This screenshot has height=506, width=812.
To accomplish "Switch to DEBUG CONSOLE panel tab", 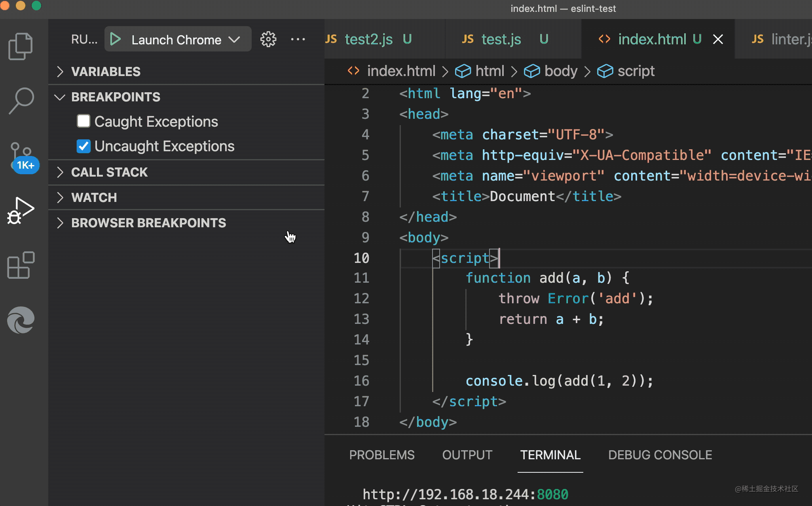I will [660, 455].
